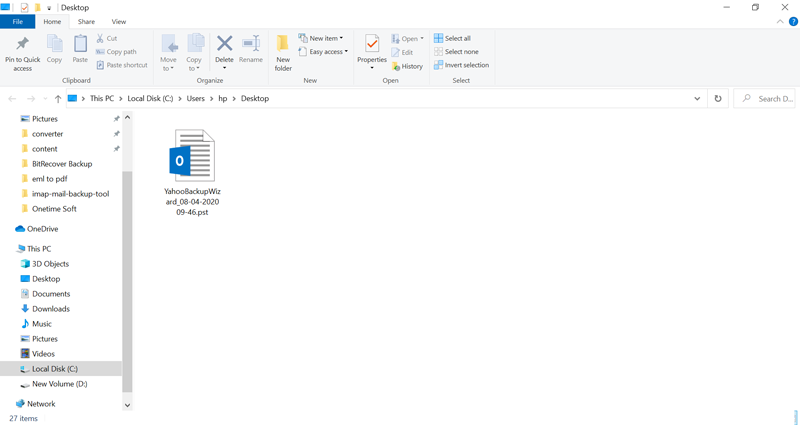
Task: Click Select all
Action: [x=453, y=38]
